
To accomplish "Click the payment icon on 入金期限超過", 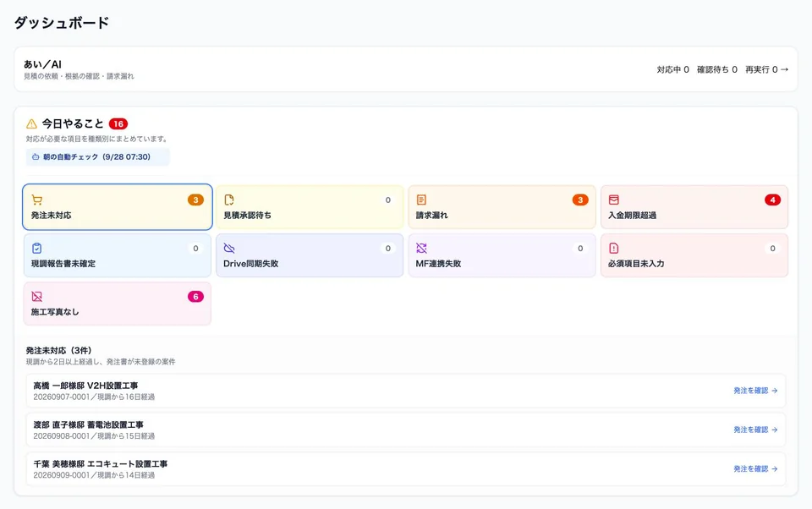I will coord(614,200).
